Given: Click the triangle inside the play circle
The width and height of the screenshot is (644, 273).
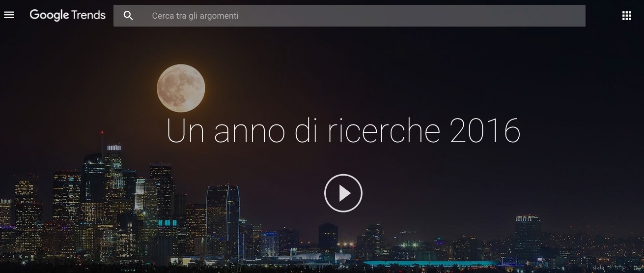Looking at the screenshot, I should 345,193.
